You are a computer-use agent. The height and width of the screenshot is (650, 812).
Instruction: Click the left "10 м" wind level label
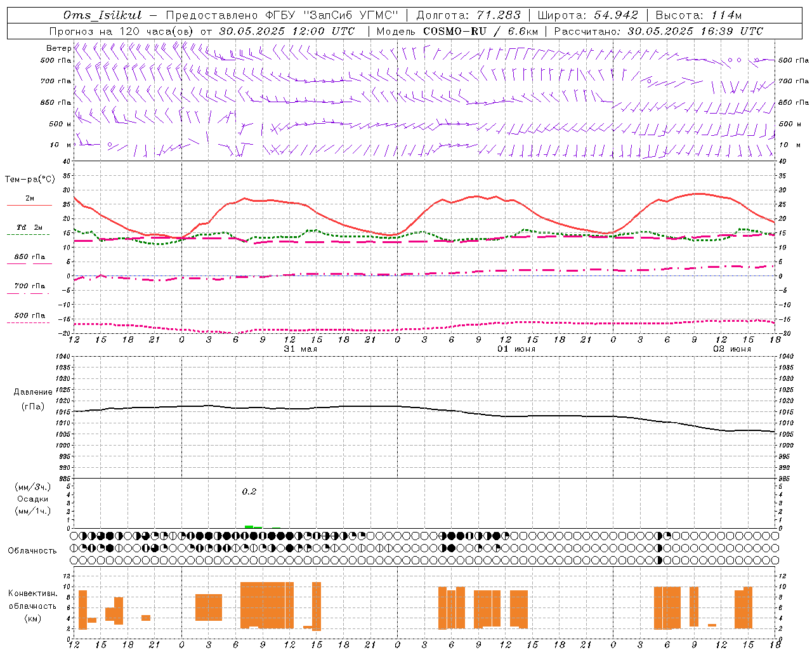coord(60,145)
